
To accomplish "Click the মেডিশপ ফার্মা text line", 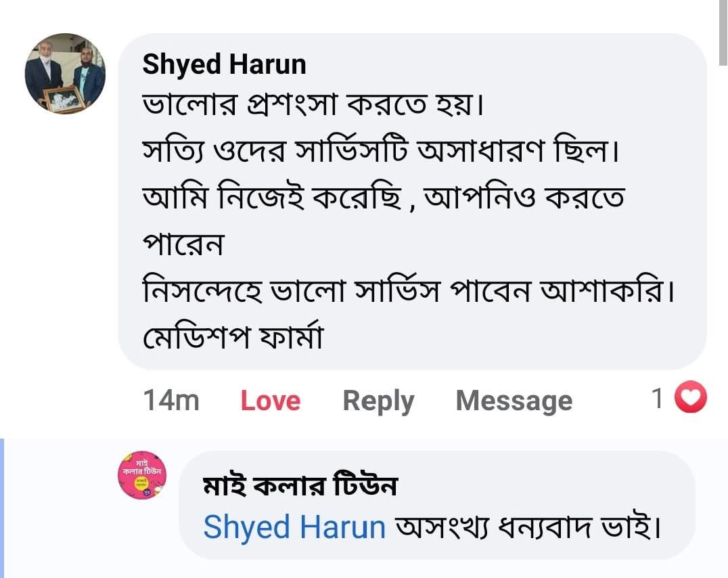I will (x=232, y=337).
